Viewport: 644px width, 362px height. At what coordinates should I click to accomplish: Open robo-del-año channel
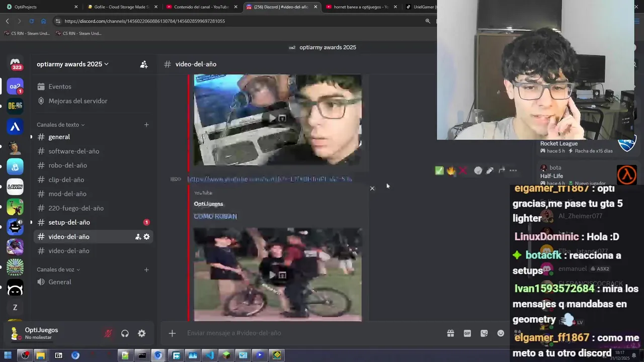94,165
